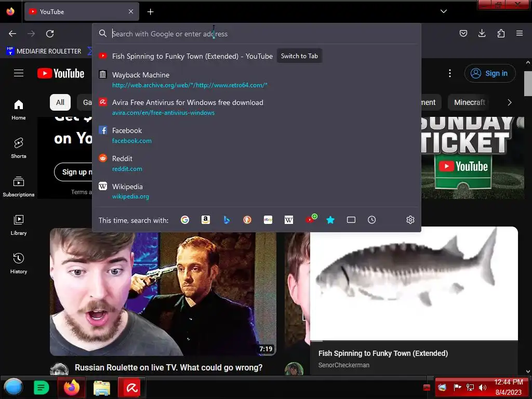Open the extensions puzzle icon
The height and width of the screenshot is (399, 532).
point(501,33)
